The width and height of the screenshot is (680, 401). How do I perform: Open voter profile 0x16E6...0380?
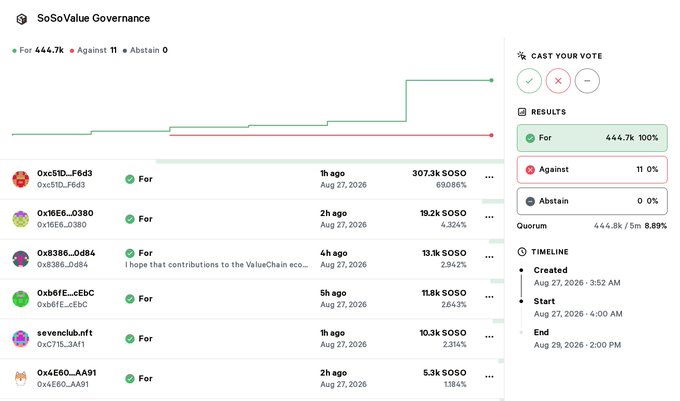65,213
